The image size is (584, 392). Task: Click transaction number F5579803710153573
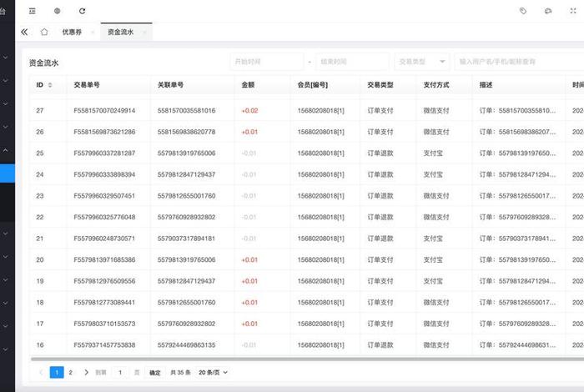point(104,324)
